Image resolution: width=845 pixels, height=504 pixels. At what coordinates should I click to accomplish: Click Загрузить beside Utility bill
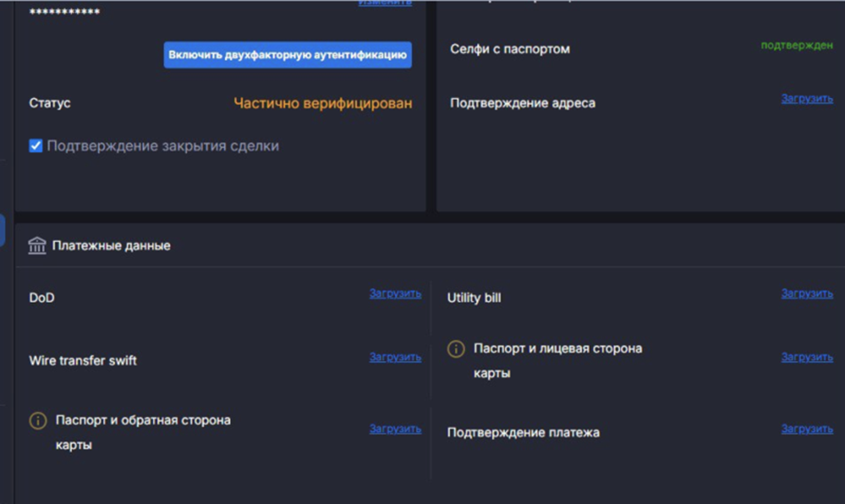pyautogui.click(x=807, y=293)
